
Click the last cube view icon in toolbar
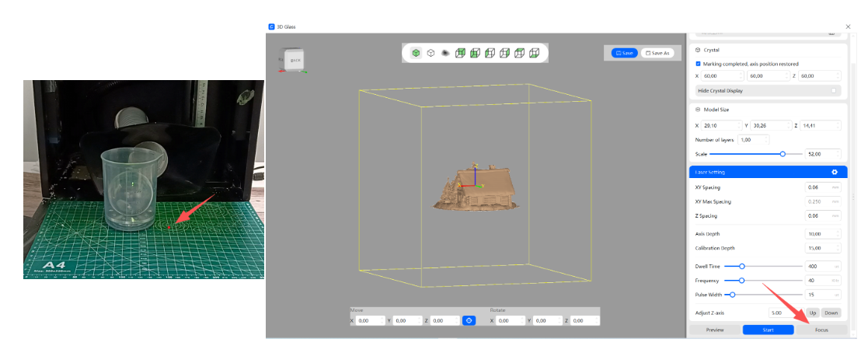coord(534,53)
